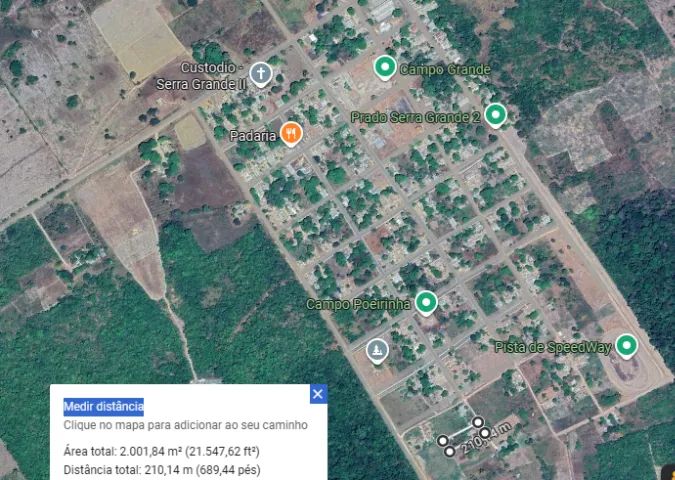Click the Campo Poeirinha label
Screen dimensions: 675x480
[x=358, y=304]
